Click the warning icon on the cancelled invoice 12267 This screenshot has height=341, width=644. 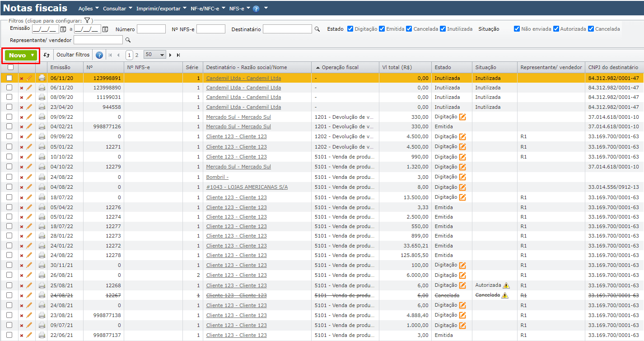(505, 295)
